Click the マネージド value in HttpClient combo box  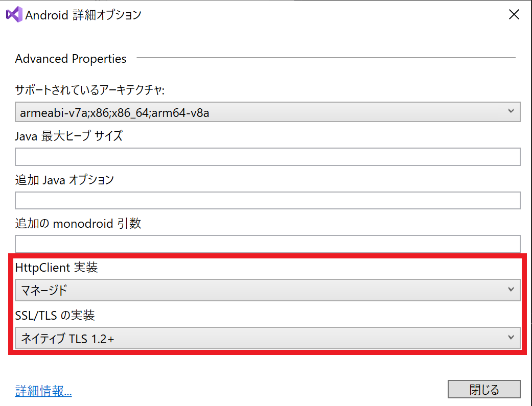[44, 291]
